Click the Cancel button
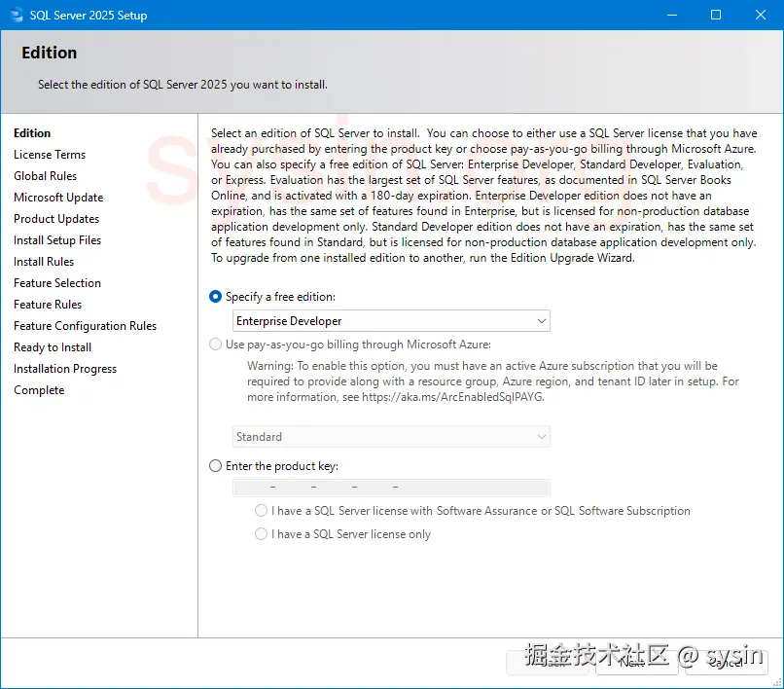Viewport: 784px width, 689px height. pos(726,663)
